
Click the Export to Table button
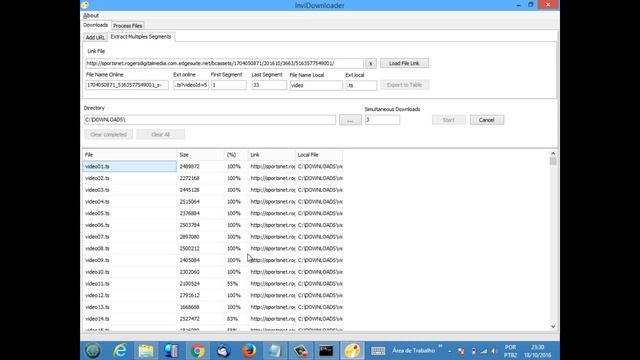(x=404, y=85)
